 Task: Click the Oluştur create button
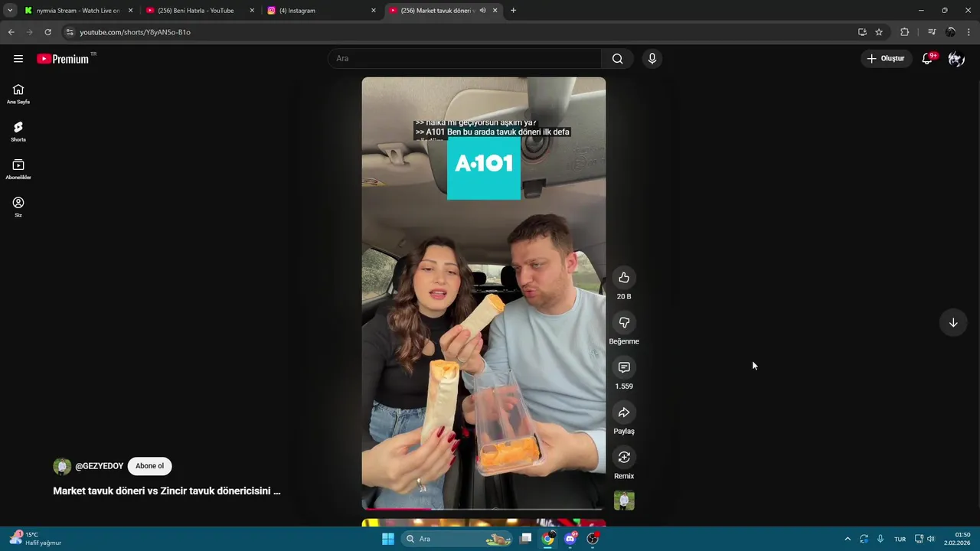886,59
